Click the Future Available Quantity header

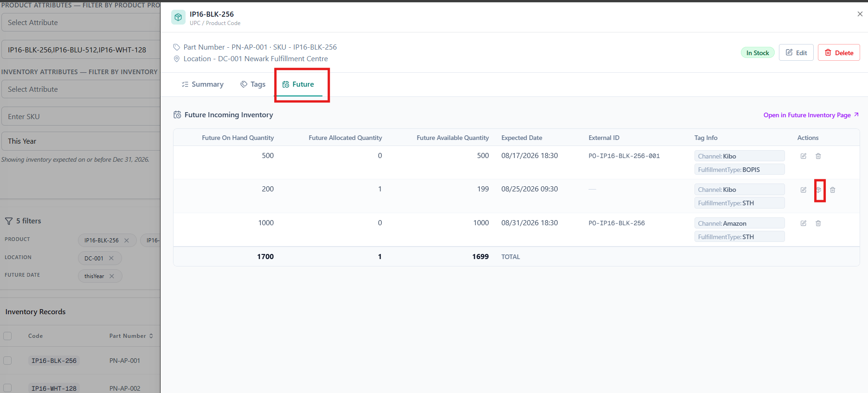[x=452, y=138]
